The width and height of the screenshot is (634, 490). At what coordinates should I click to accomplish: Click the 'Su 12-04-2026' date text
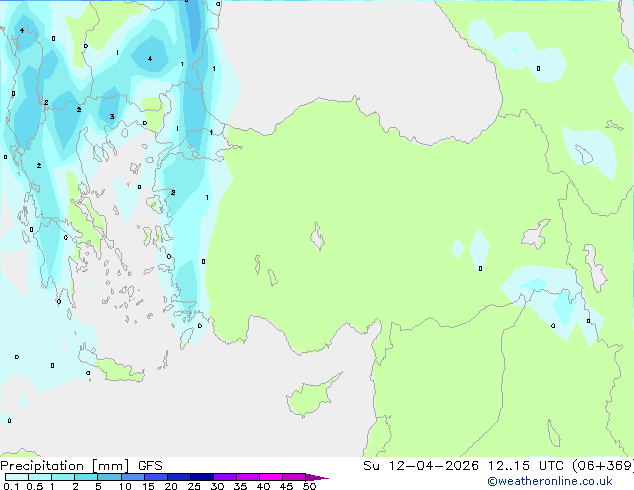tap(421, 466)
